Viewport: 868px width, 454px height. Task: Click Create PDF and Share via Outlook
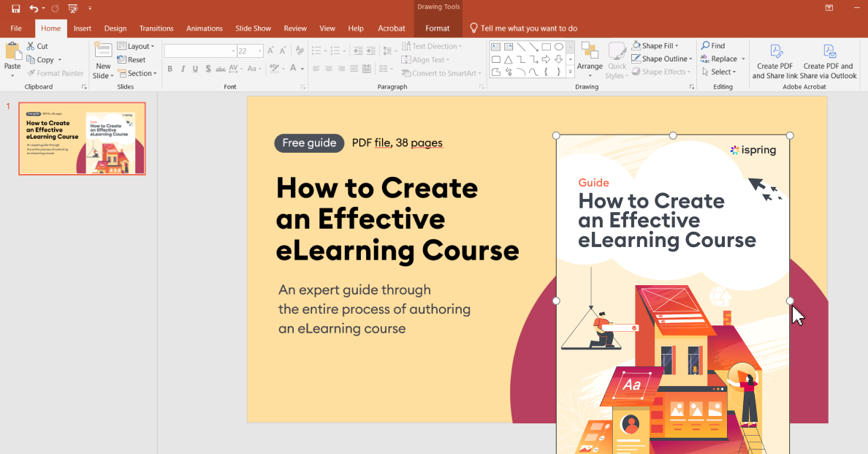[828, 61]
